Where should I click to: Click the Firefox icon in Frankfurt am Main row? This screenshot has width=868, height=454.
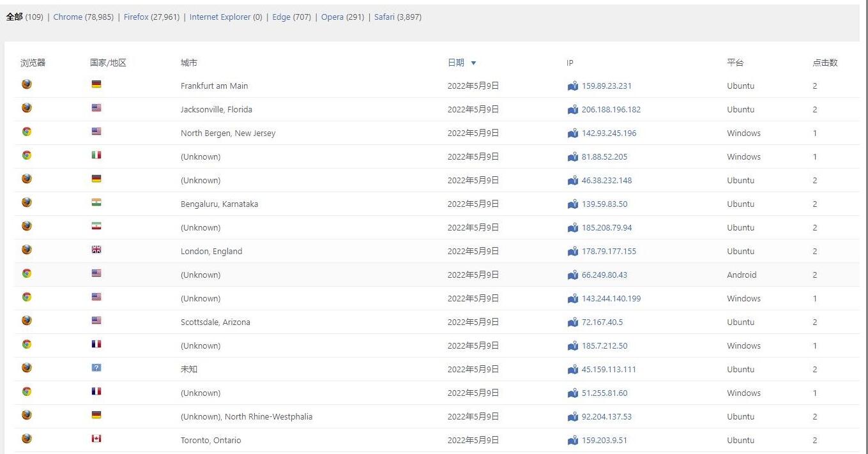click(27, 84)
